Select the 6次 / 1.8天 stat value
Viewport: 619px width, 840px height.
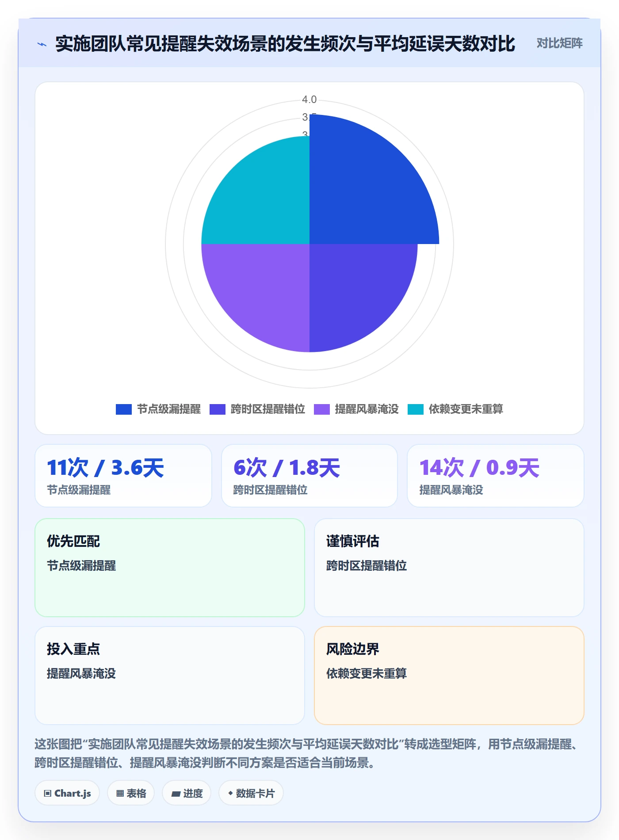tap(287, 468)
